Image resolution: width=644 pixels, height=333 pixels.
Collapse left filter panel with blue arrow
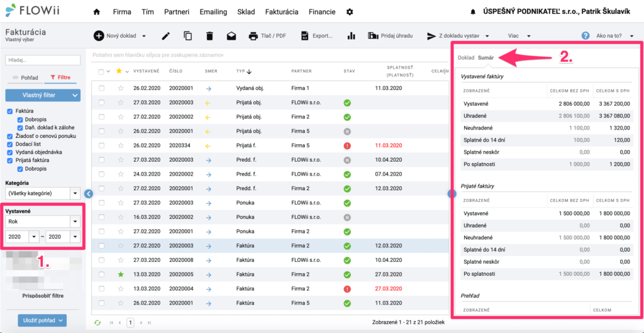(89, 193)
